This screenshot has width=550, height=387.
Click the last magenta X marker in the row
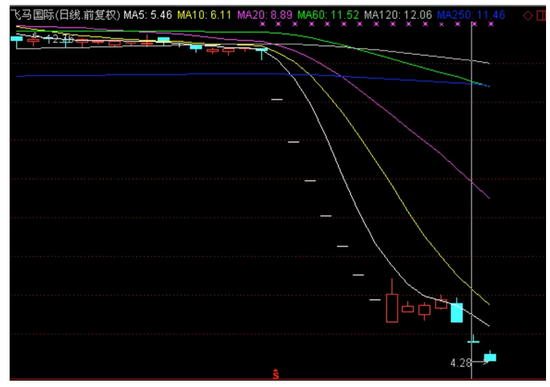tap(491, 24)
